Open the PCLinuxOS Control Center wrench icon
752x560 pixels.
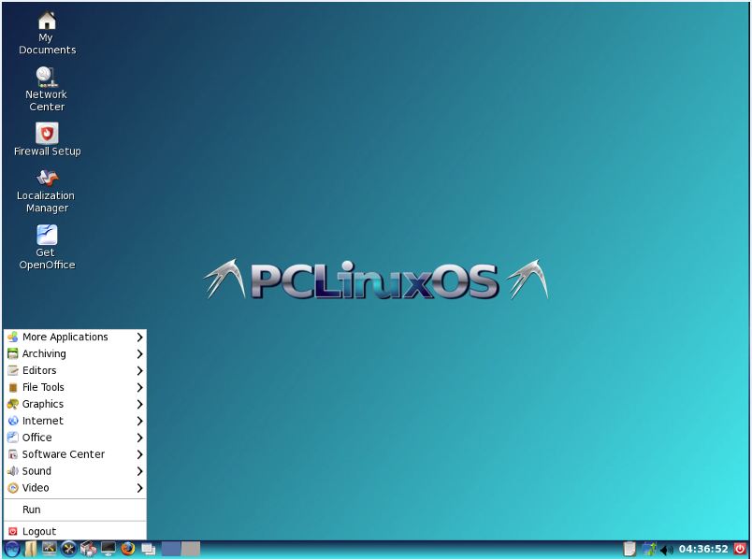tap(69, 549)
